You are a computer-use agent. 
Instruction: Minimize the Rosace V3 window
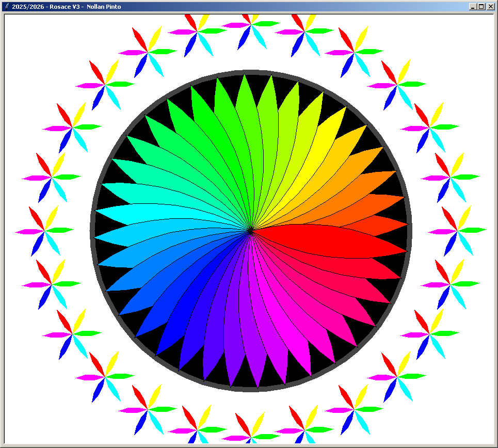pos(472,6)
